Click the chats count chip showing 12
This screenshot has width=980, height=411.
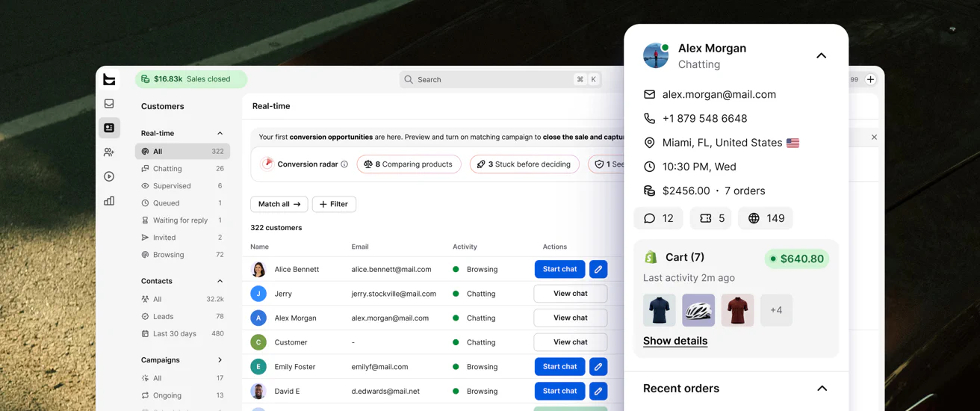click(x=658, y=218)
